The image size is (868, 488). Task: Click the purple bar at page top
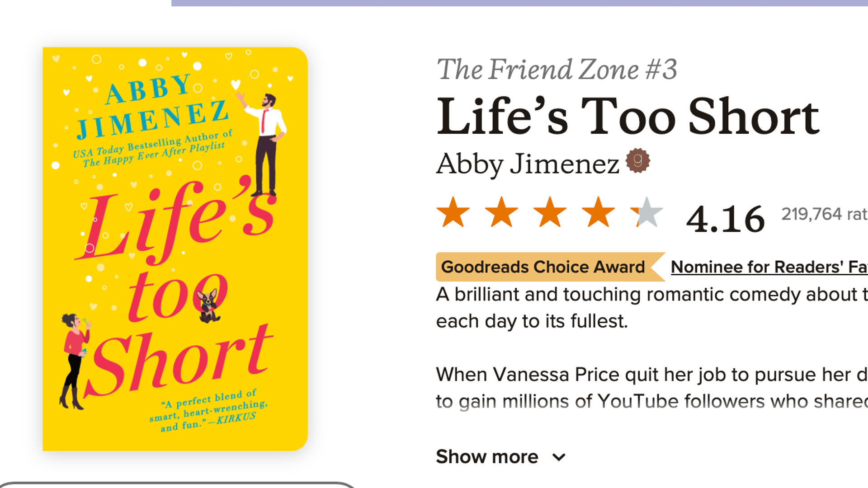coord(519,3)
